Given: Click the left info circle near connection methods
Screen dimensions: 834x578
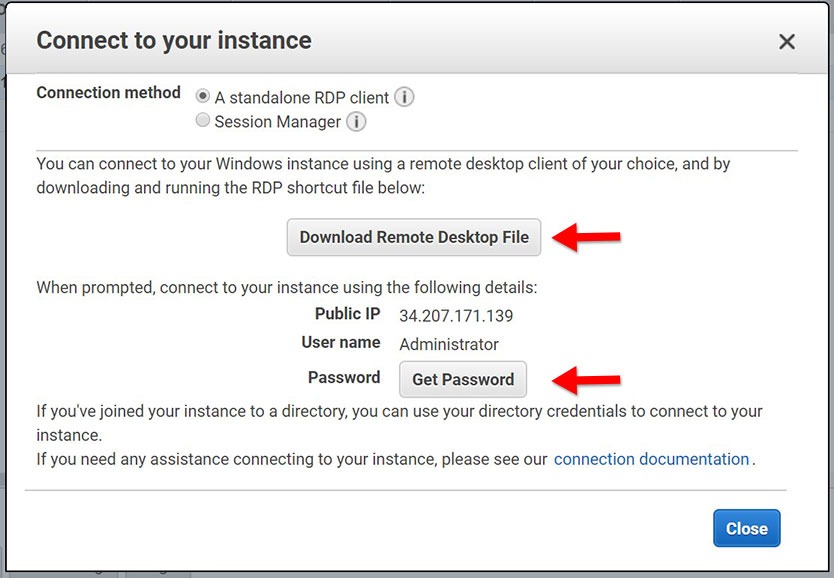Looking at the screenshot, I should pyautogui.click(x=404, y=97).
